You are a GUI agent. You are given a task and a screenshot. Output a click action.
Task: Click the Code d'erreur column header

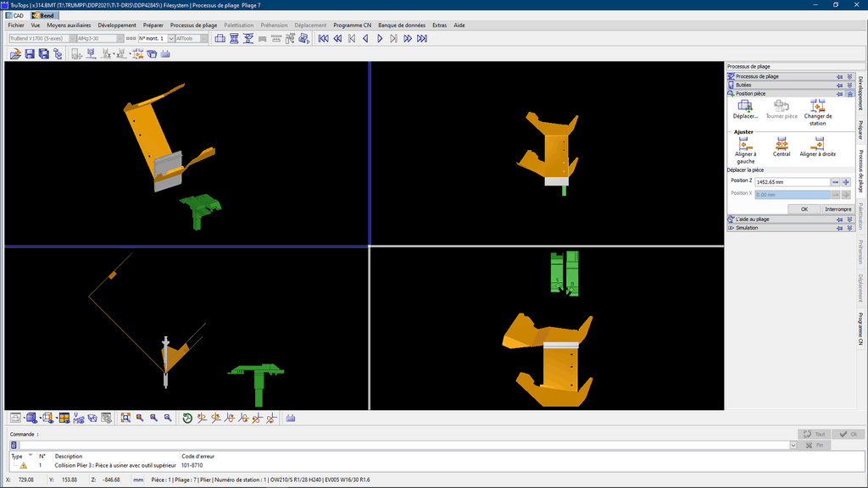click(x=198, y=457)
